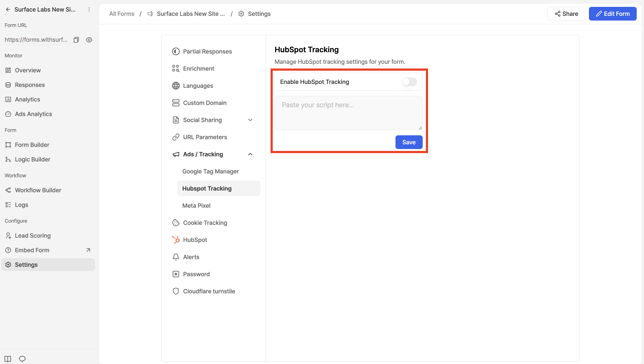Click the Languages label
This screenshot has width=644, height=364.
point(198,86)
